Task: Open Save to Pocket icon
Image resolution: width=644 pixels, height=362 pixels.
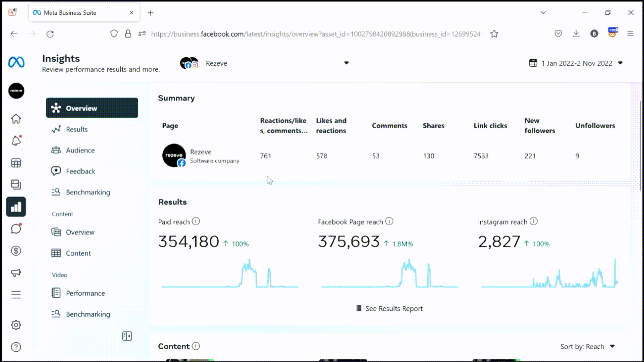Action: point(558,34)
